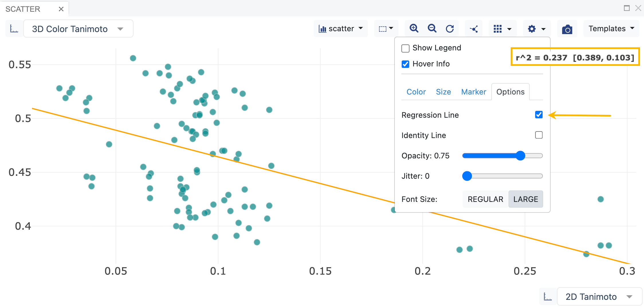The height and width of the screenshot is (307, 644).
Task: Switch to the Color tab
Action: [x=416, y=92]
